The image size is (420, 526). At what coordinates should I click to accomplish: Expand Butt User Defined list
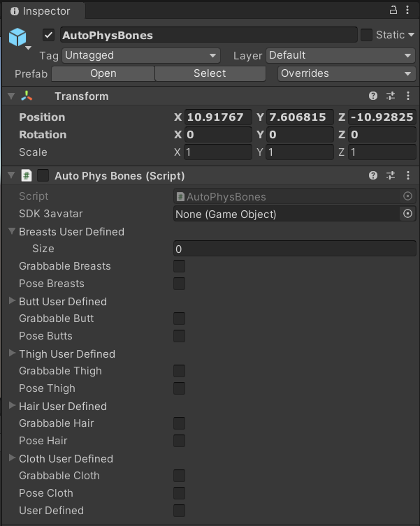[x=13, y=301]
